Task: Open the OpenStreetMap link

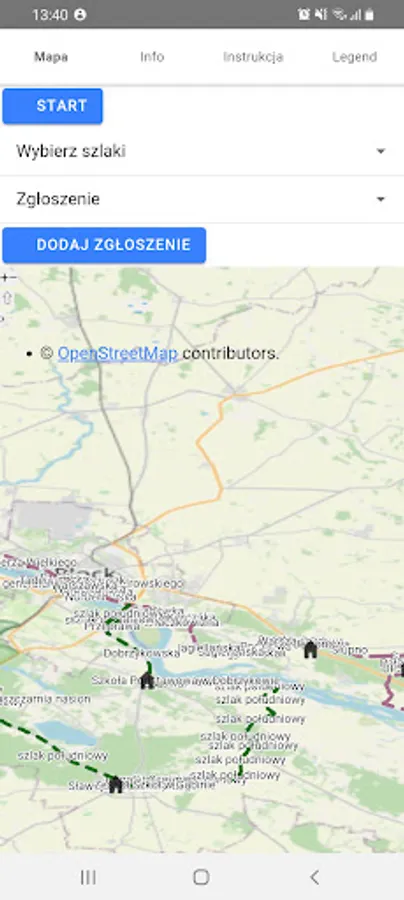Action: point(118,354)
